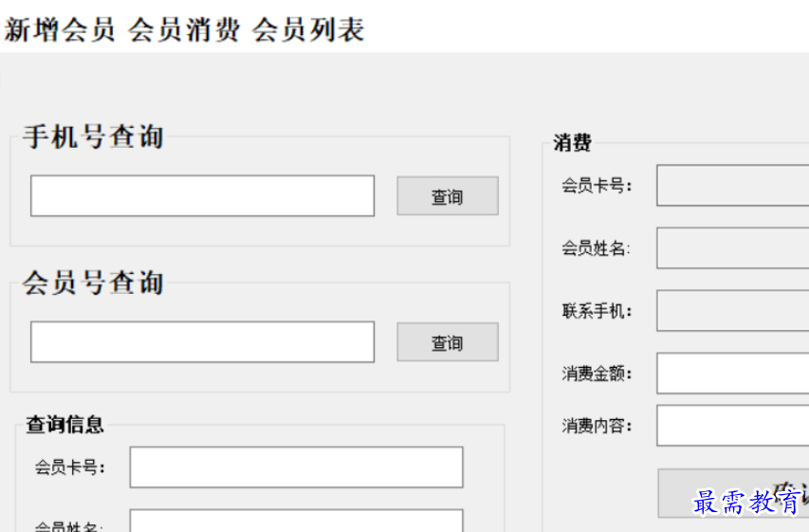Open the 会员消费 tab
The width and height of the screenshot is (809, 532).
click(184, 30)
